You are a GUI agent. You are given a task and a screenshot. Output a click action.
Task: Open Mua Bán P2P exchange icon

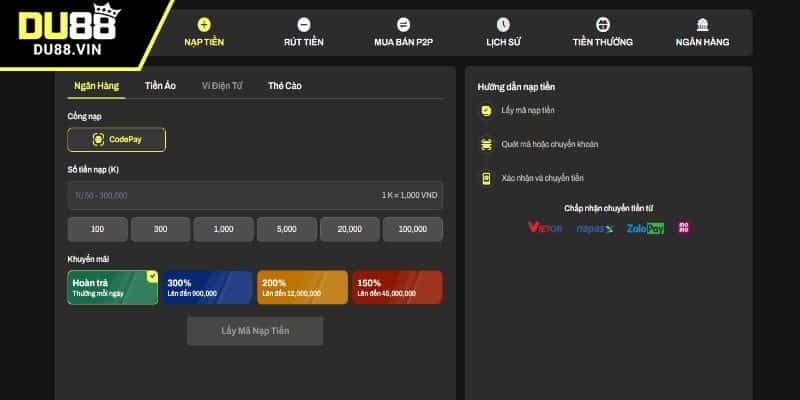(403, 24)
